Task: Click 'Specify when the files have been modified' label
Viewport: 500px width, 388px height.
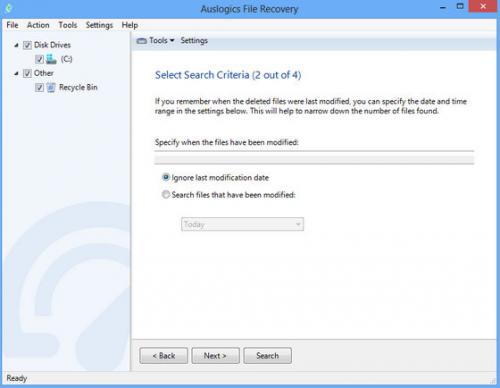Action: pyautogui.click(x=227, y=142)
